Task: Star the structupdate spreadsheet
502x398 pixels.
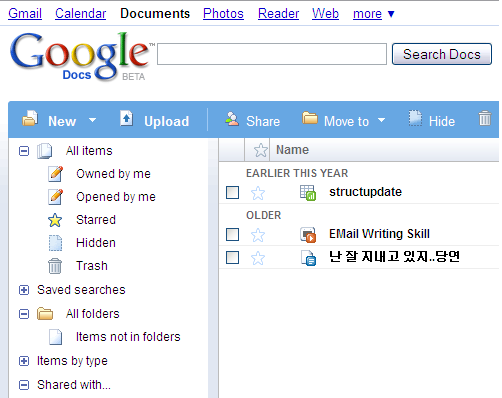Action: [258, 193]
